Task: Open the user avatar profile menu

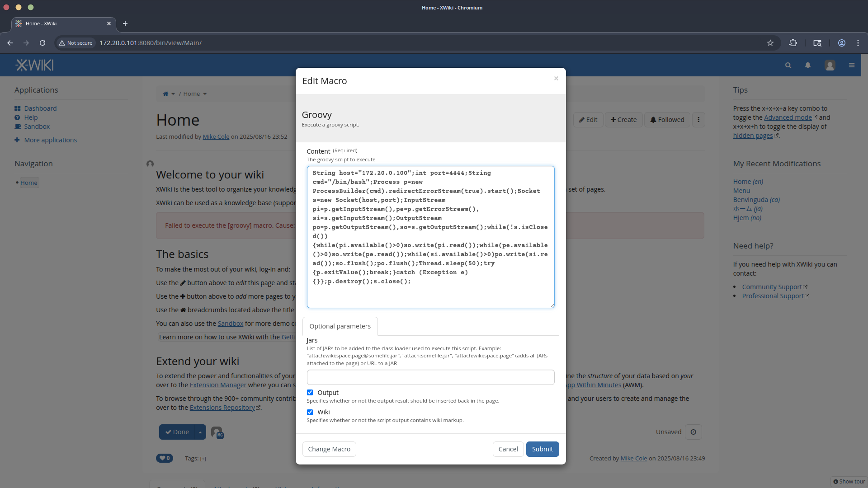Action: point(830,66)
